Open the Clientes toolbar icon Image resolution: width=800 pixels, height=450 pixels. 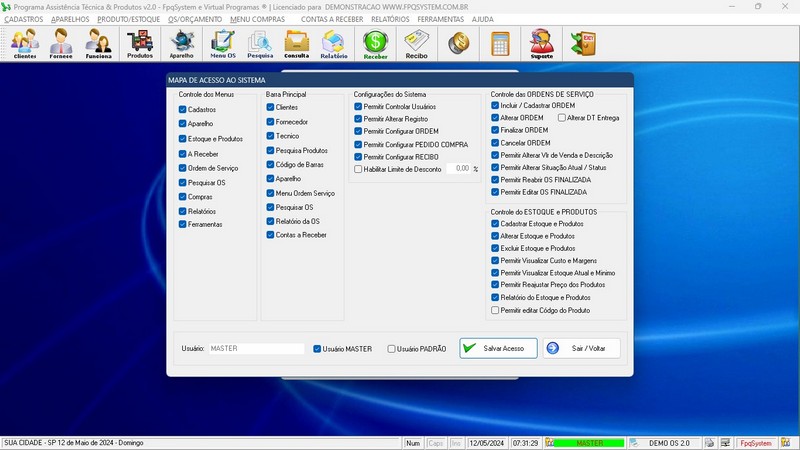(x=25, y=44)
